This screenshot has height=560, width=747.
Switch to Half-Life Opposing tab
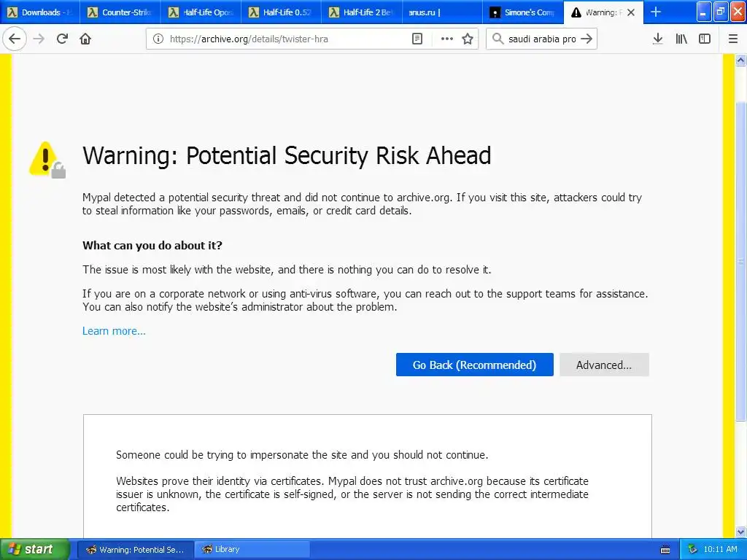coord(200,12)
